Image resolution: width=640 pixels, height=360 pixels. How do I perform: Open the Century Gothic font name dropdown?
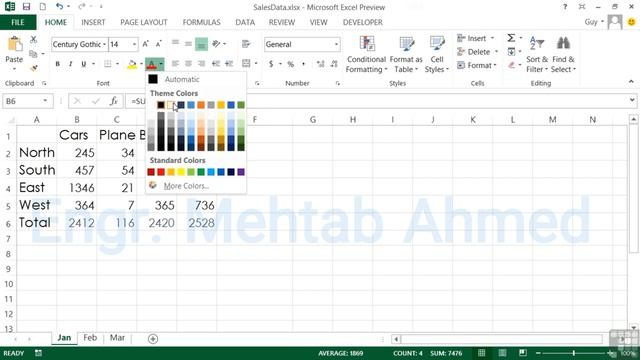[x=104, y=44]
